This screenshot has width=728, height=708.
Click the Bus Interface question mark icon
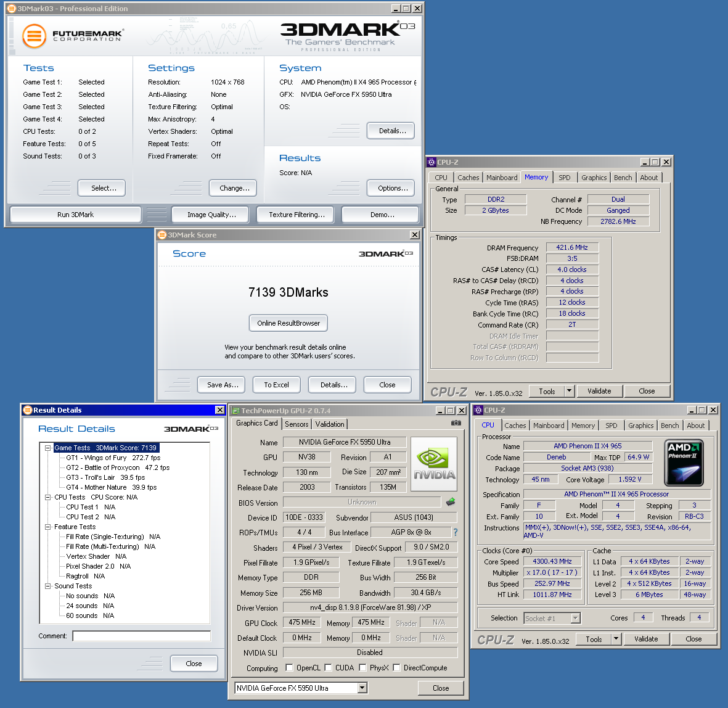tap(456, 532)
